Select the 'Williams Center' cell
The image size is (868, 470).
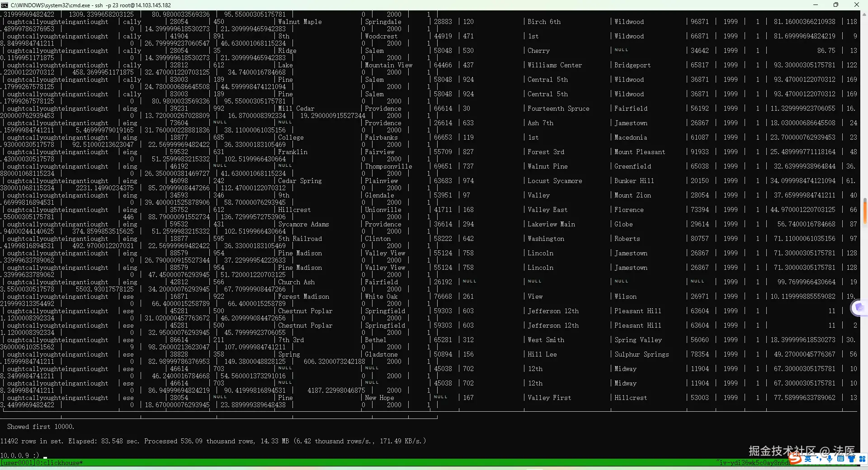tap(555, 65)
